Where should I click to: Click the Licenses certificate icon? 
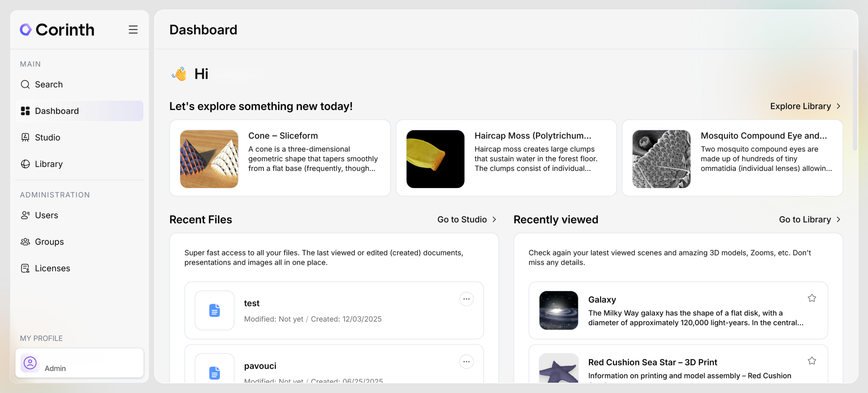point(25,268)
